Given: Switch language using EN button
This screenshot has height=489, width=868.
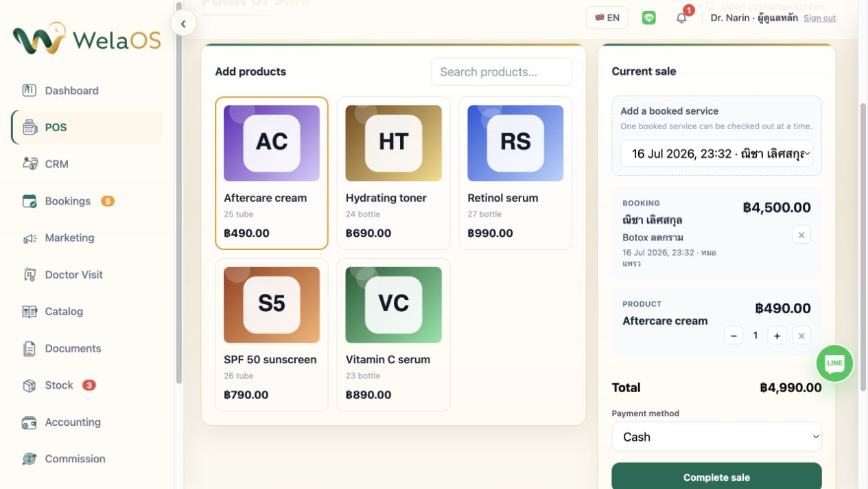Looking at the screenshot, I should point(607,18).
